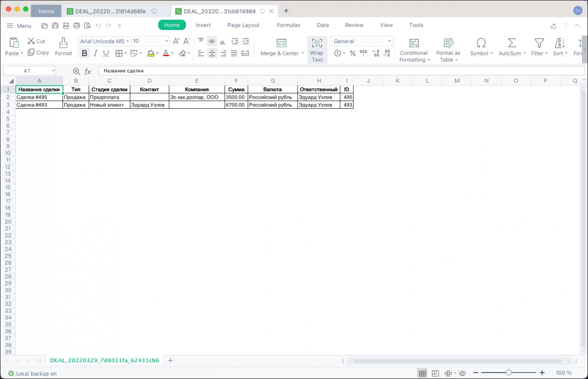Click the formula bar containing Название сделки
The height and width of the screenshot is (379, 588).
341,71
